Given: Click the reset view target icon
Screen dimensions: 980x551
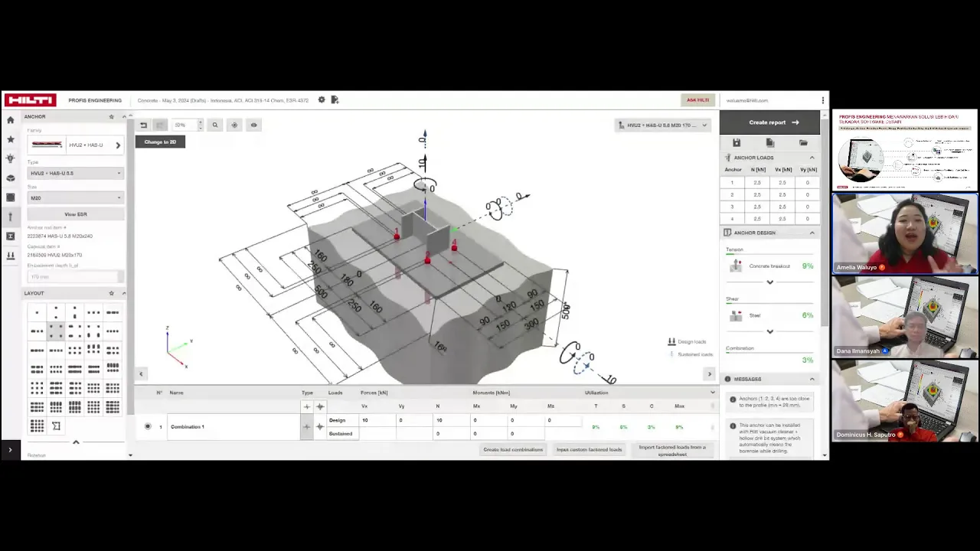Looking at the screenshot, I should point(234,125).
